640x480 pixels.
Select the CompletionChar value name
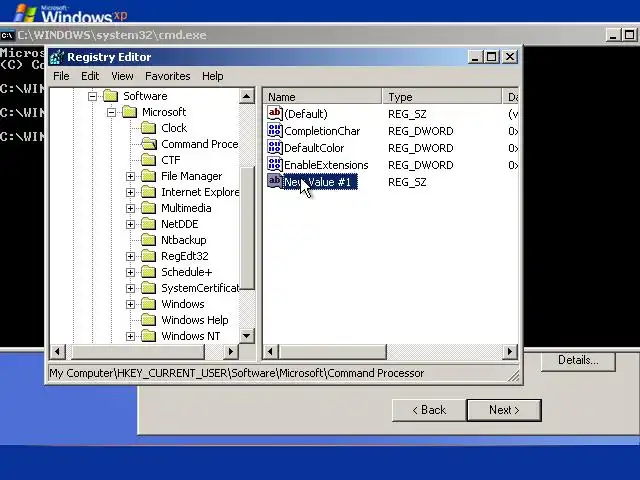pyautogui.click(x=322, y=131)
